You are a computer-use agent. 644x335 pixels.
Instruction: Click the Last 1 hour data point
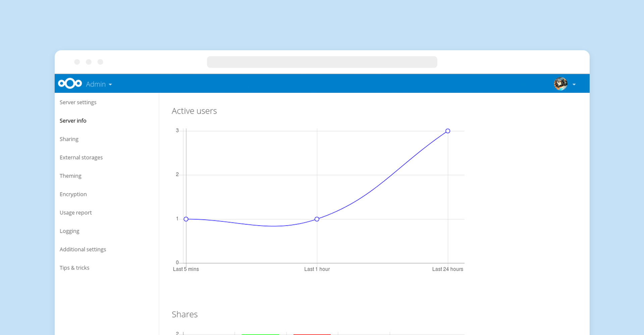[317, 219]
